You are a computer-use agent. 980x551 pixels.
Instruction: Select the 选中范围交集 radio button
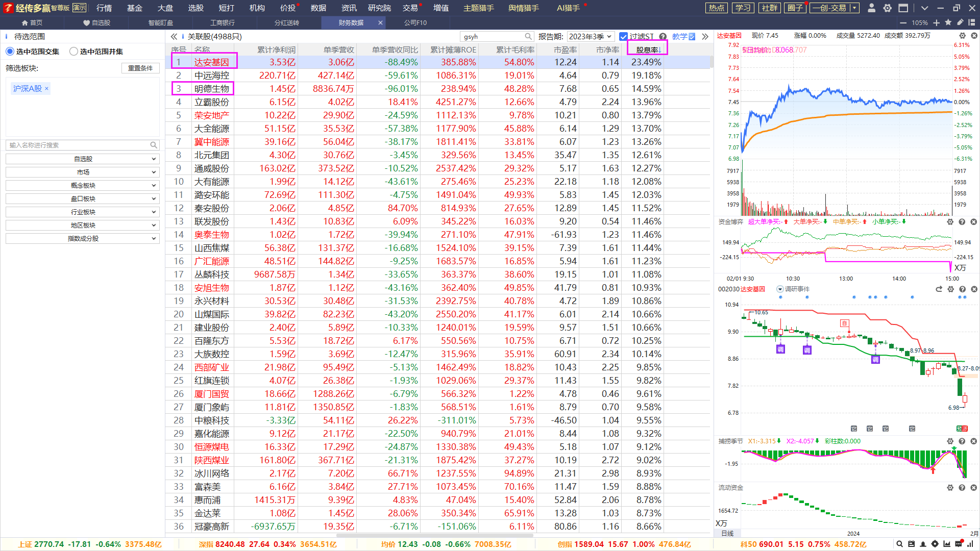click(10, 51)
